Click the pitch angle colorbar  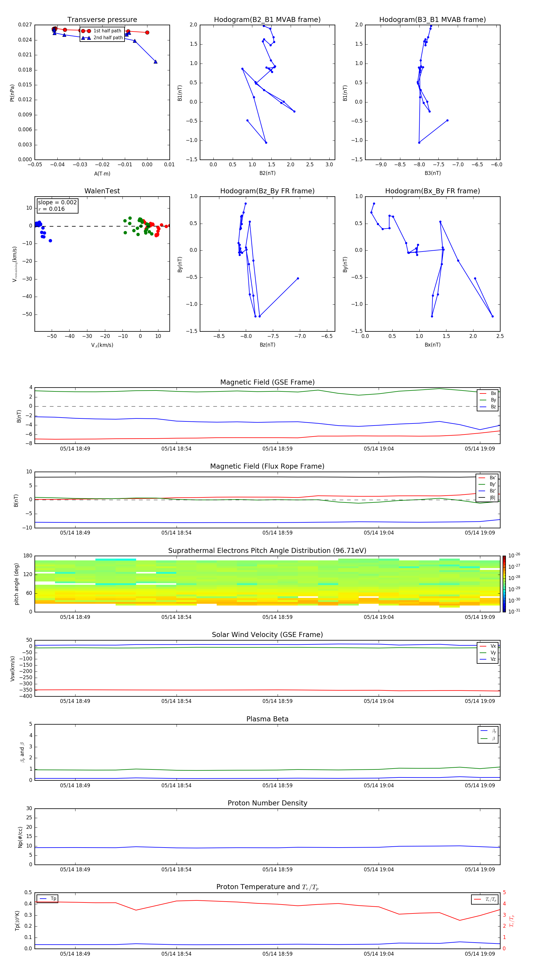tap(504, 584)
